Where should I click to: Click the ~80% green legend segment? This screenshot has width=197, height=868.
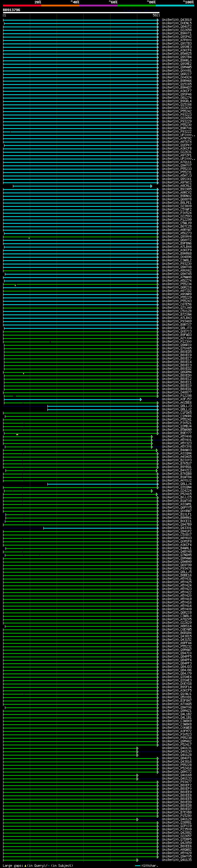137,6
